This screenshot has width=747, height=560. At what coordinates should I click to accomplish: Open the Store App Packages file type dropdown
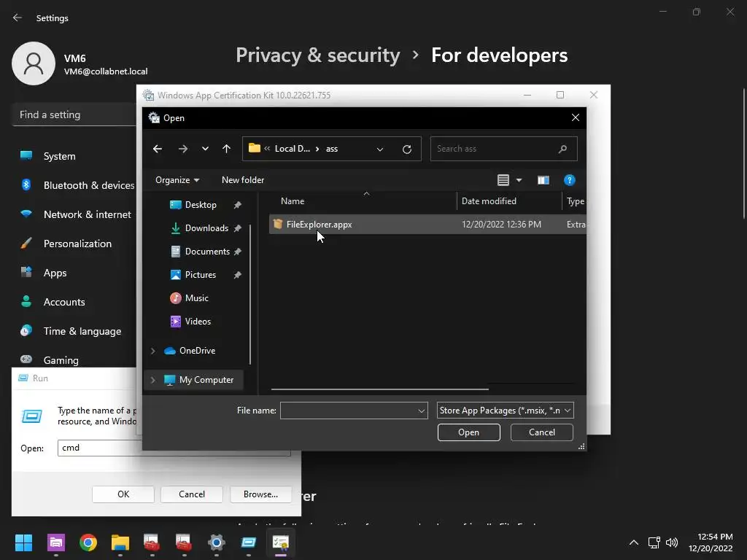pos(505,411)
